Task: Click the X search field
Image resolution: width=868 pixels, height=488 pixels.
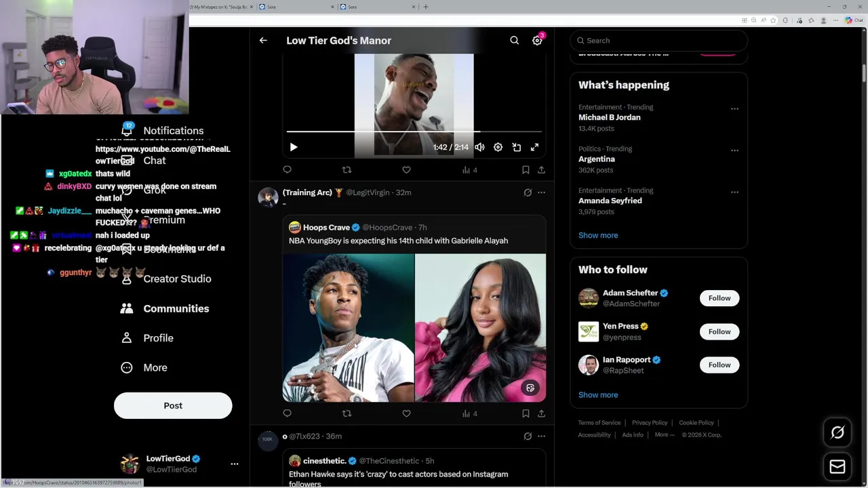Action: pyautogui.click(x=658, y=41)
